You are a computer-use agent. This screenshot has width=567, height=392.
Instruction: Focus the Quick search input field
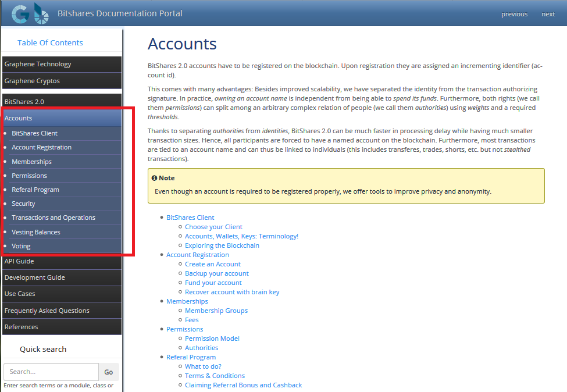pyautogui.click(x=51, y=372)
